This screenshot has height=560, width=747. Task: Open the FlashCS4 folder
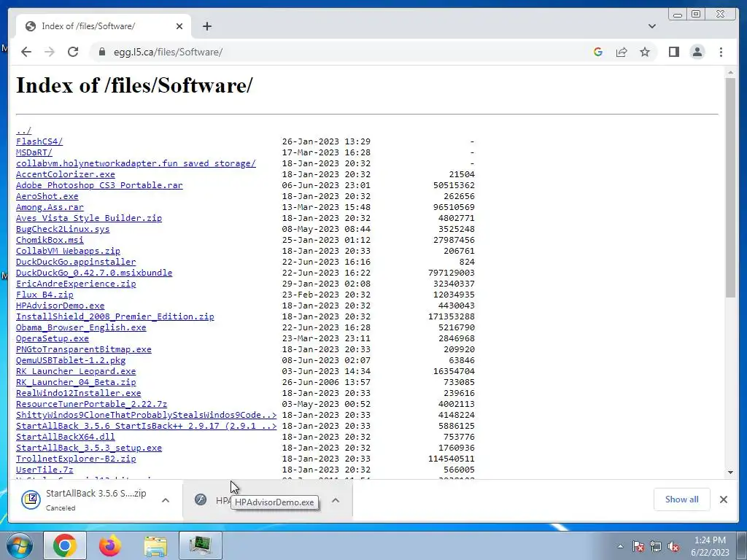39,141
